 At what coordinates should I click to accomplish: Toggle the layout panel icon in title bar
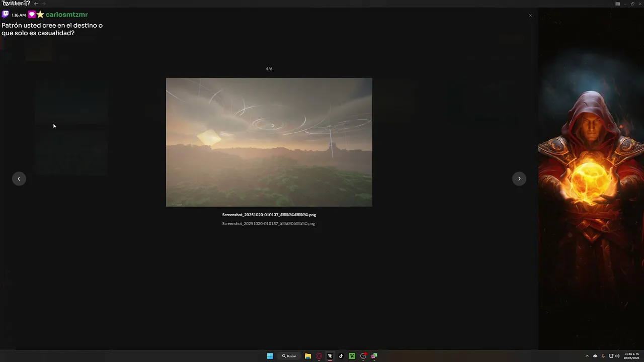point(617,4)
